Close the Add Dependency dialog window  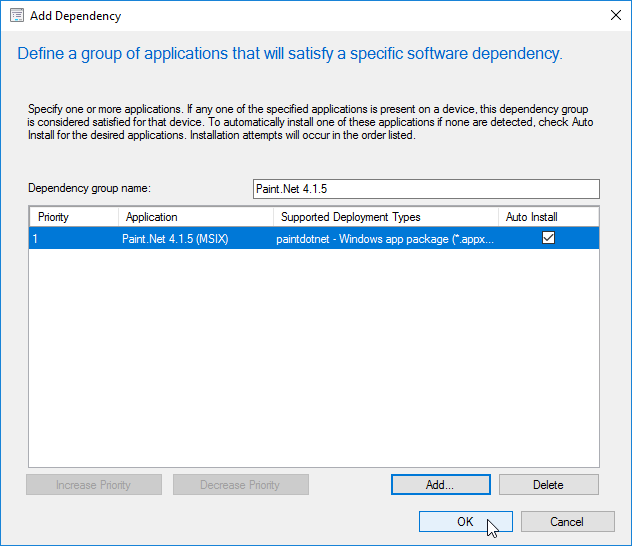click(x=613, y=15)
